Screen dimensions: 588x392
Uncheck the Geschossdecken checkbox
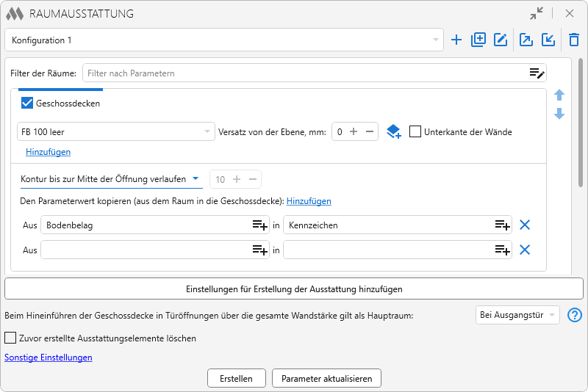point(28,104)
